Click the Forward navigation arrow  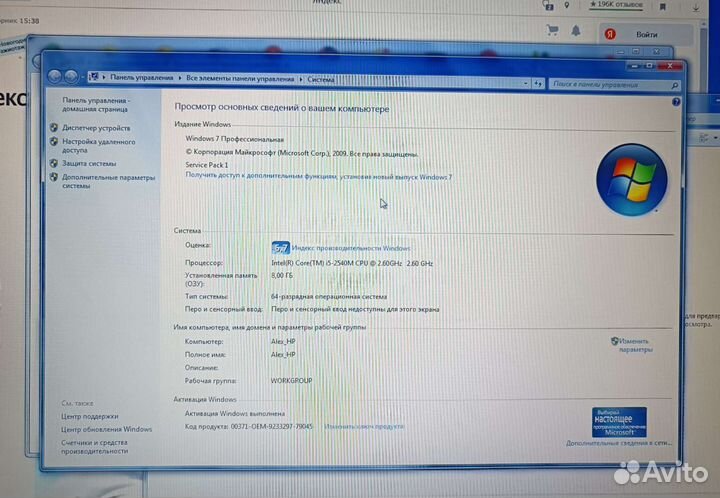71,77
